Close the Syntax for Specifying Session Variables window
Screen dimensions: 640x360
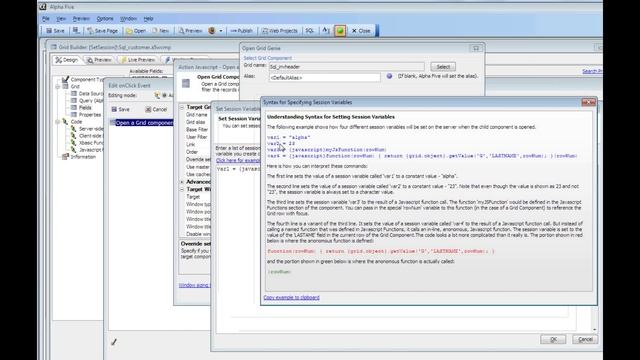point(589,102)
